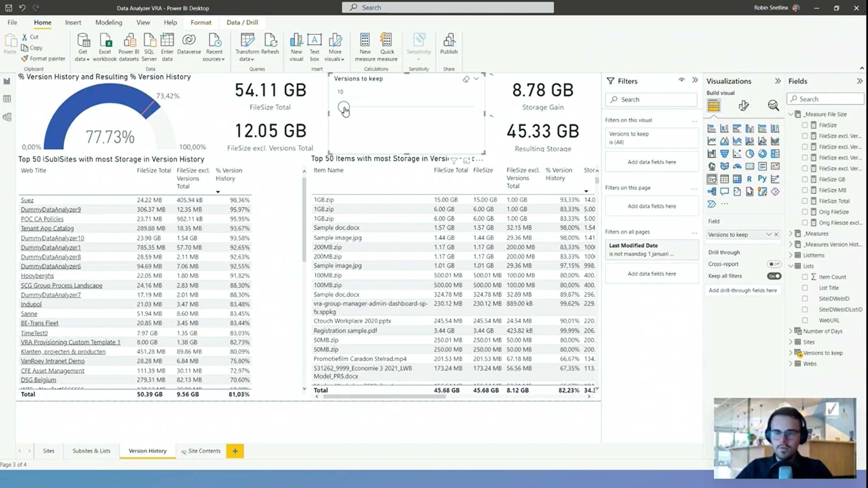Collapse the Filters pane

[695, 80]
